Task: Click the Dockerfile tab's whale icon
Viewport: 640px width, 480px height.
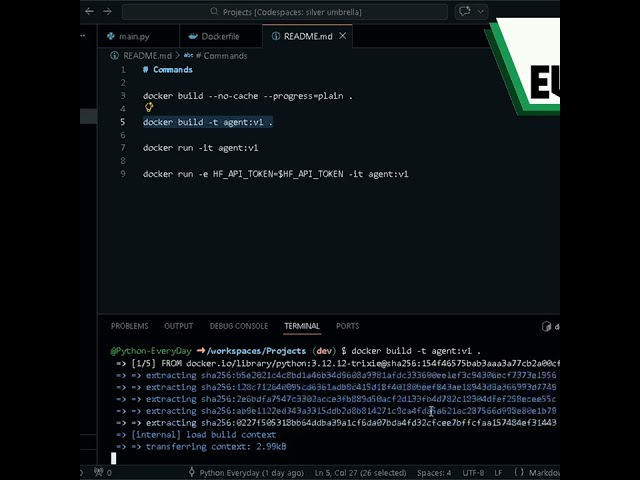Action: click(193, 36)
